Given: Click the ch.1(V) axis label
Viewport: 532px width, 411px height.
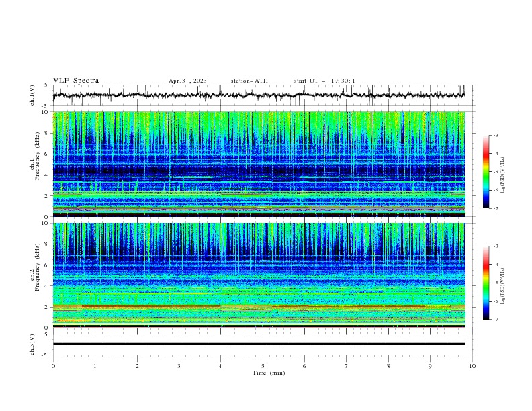Looking at the screenshot, I should point(32,95).
